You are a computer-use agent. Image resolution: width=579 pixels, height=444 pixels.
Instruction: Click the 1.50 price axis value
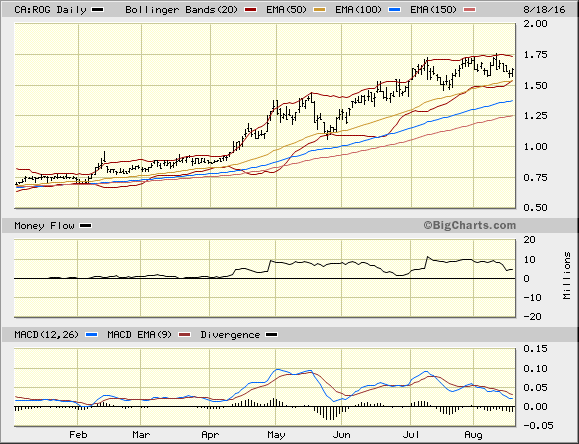[x=535, y=85]
